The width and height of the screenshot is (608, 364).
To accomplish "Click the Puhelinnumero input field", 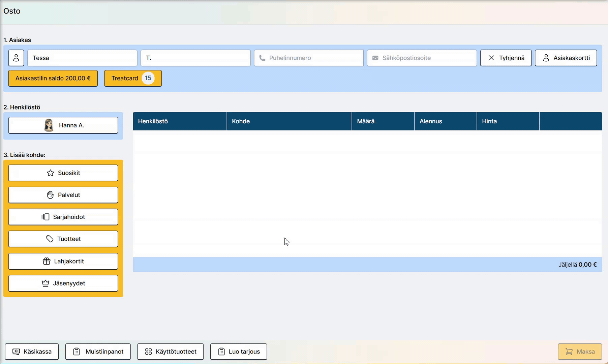I will click(x=308, y=58).
